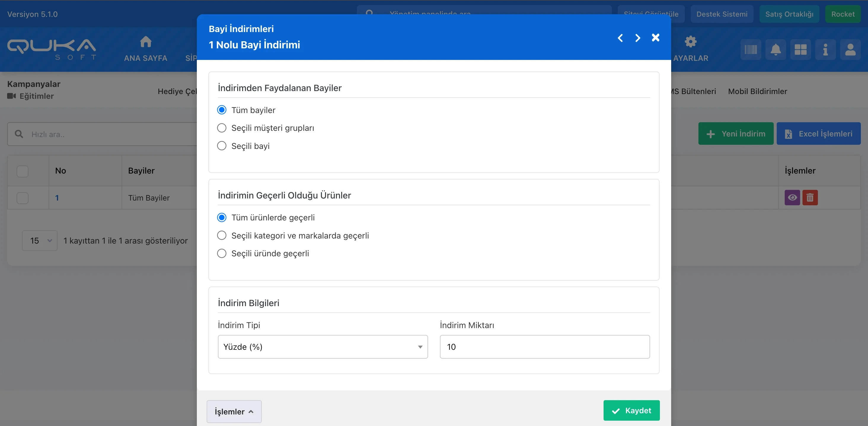Open the notifications bell icon
The height and width of the screenshot is (426, 868).
[x=775, y=50]
